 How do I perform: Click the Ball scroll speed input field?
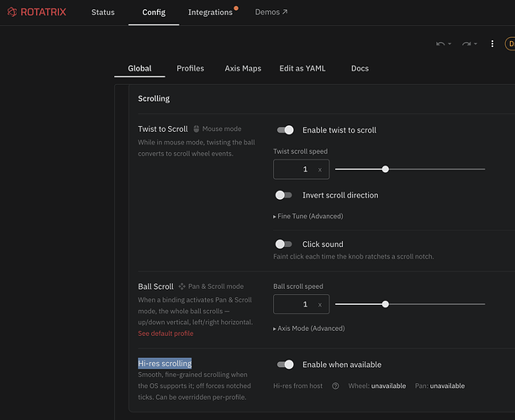point(301,304)
